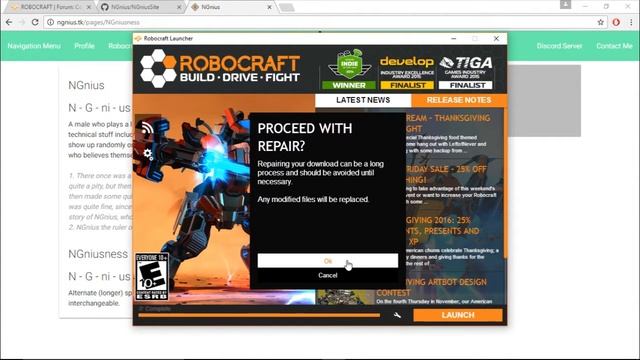Viewport: 640px width, 360px height.
Task: Reload the page in Chrome
Action: click(x=35, y=22)
